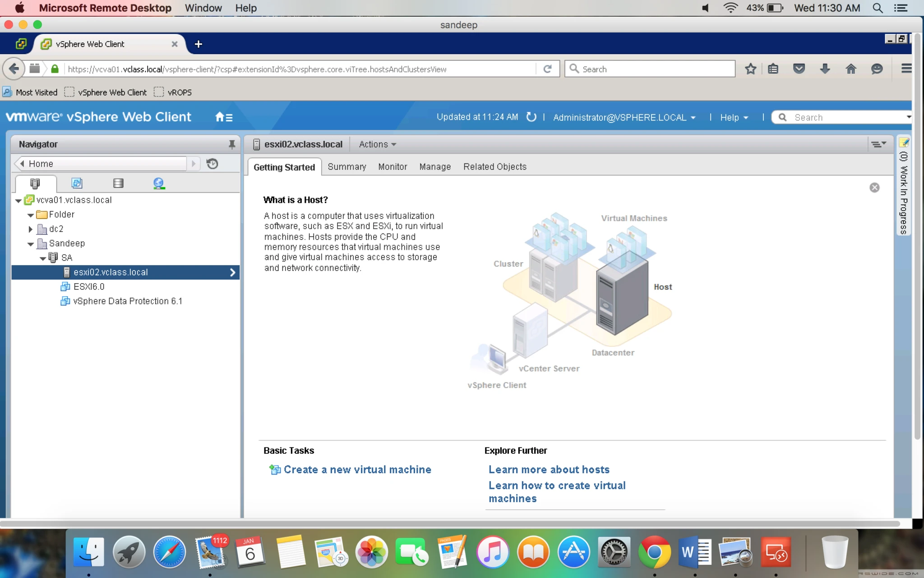Close the vSphere Web Client tab
This screenshot has height=578, width=924.
(175, 44)
